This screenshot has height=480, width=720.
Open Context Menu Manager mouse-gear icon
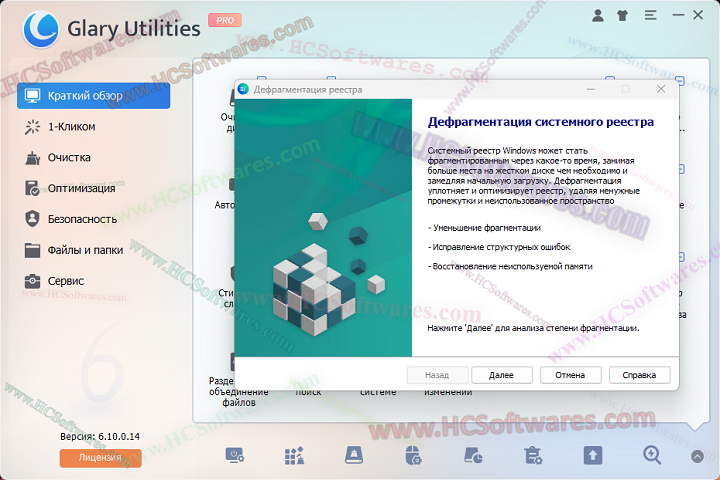tap(413, 456)
